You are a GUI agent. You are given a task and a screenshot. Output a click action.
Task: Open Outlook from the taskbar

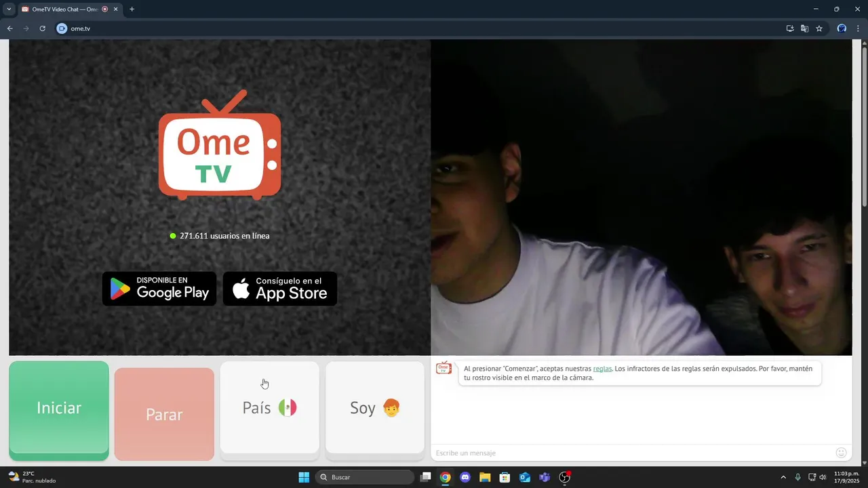click(525, 477)
